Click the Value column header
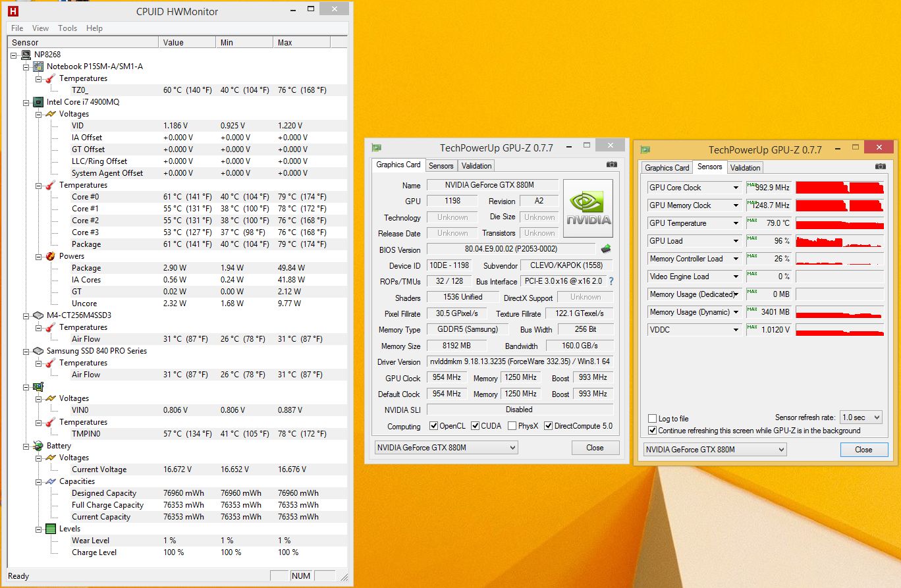 tap(187, 43)
